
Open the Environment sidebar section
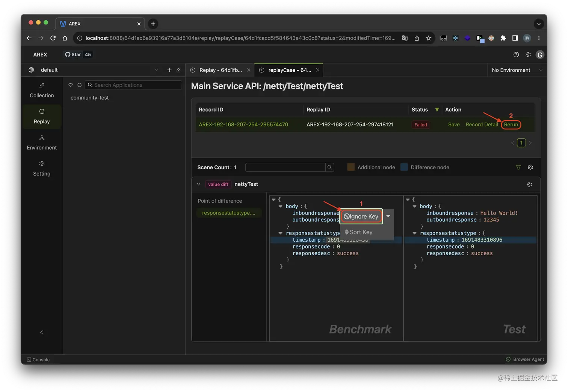pyautogui.click(x=42, y=142)
